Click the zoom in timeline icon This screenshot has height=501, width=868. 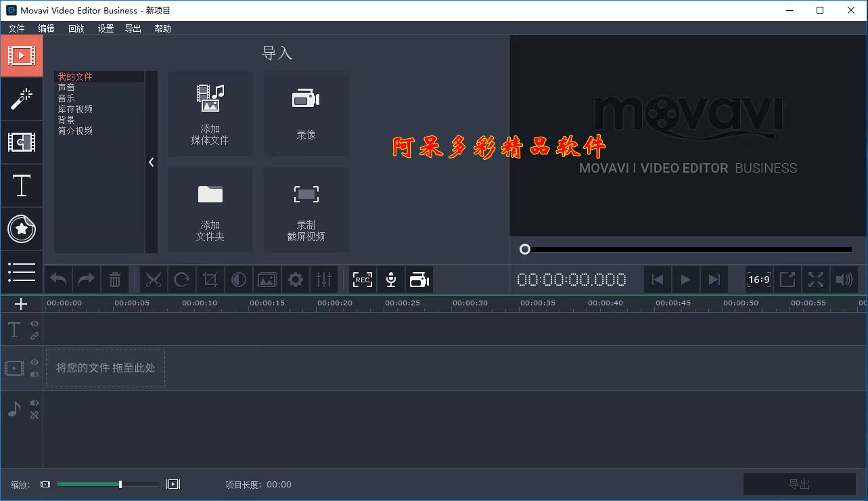(173, 484)
